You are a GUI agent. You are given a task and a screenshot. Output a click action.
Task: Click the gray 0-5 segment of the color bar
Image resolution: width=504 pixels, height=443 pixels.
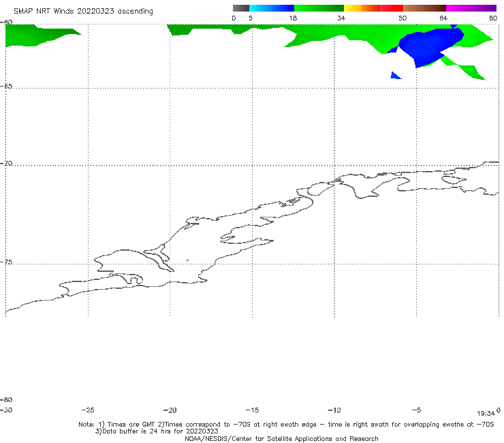(x=241, y=8)
